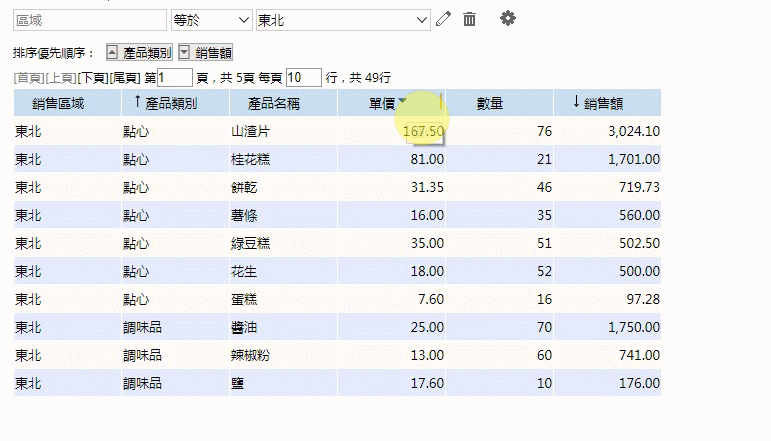The width and height of the screenshot is (771, 441).
Task: Click the 上頁 previous page link
Action: pyautogui.click(x=61, y=78)
